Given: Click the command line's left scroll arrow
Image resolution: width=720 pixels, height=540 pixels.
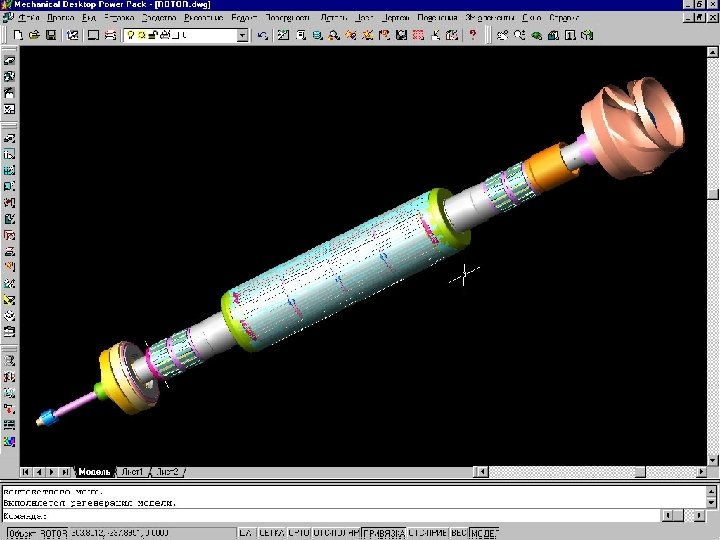Looking at the screenshot, I should pos(667,516).
